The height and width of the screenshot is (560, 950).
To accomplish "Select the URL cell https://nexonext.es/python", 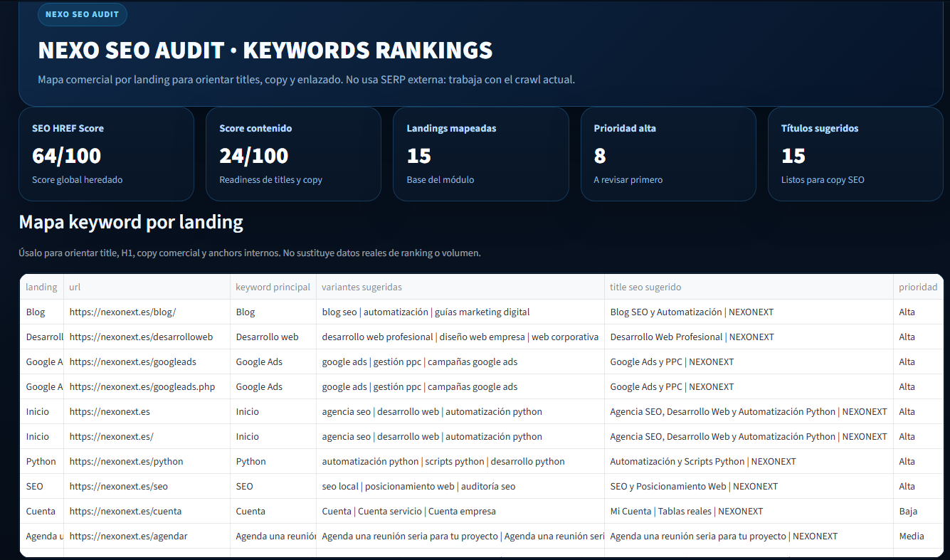I will click(x=147, y=461).
